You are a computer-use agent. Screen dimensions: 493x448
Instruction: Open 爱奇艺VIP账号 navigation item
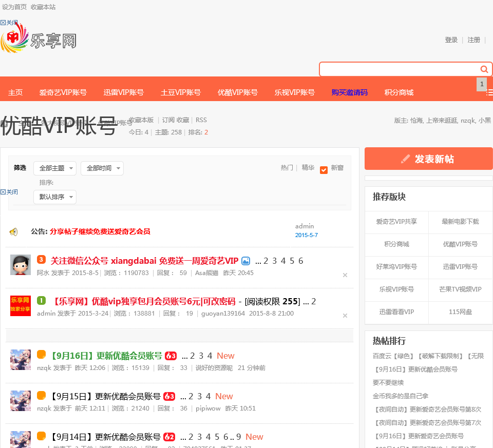coord(63,92)
